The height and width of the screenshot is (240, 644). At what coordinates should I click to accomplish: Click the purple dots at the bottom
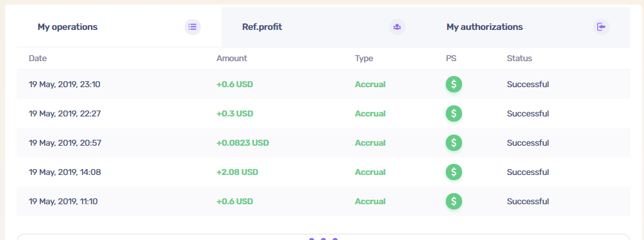[x=323, y=238]
